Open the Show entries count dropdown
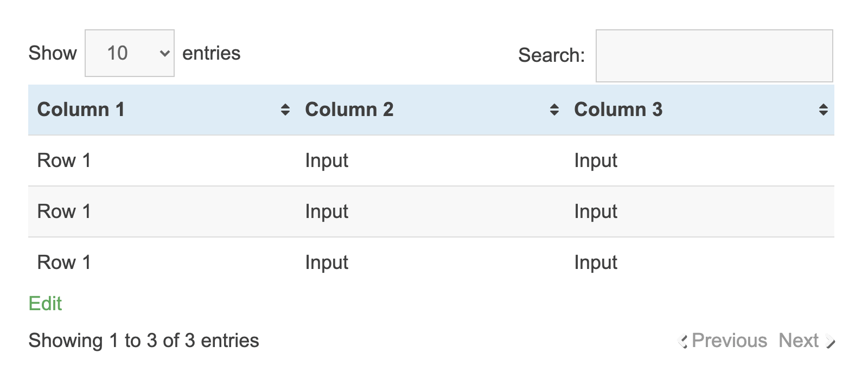This screenshot has width=868, height=372. [x=130, y=53]
